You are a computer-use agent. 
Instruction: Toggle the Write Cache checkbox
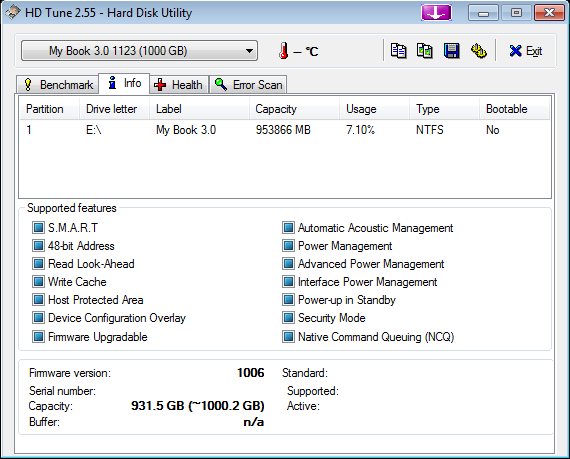pos(38,282)
